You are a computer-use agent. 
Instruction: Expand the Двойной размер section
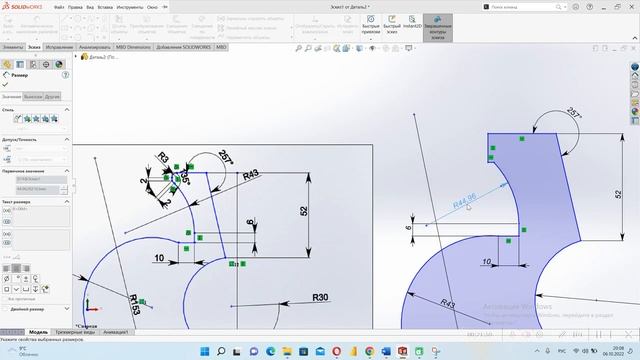[x=67, y=309]
